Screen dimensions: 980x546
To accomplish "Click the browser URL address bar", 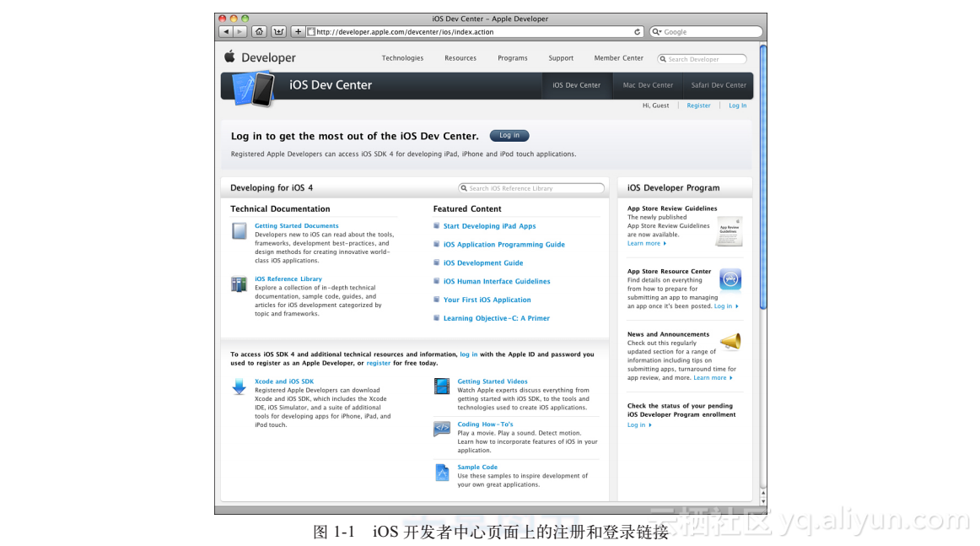I will [476, 32].
